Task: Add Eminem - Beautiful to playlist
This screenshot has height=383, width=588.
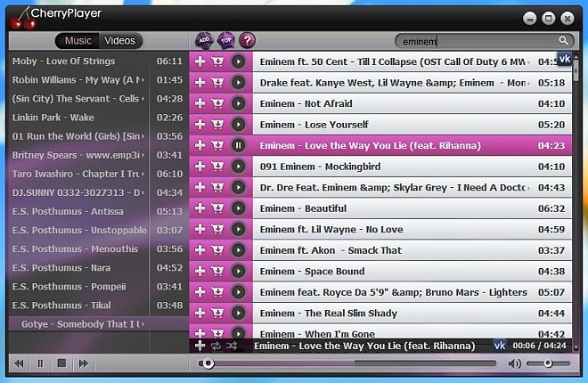Action: click(200, 208)
